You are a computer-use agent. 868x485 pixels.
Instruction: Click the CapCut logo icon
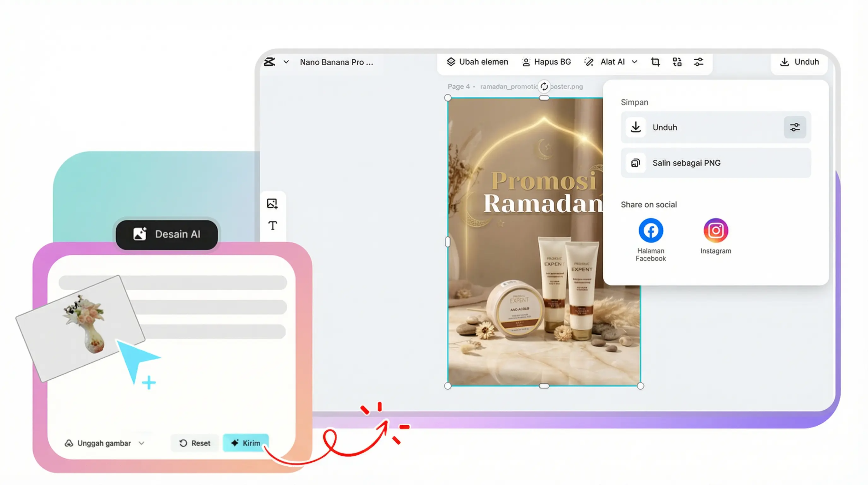(x=269, y=62)
